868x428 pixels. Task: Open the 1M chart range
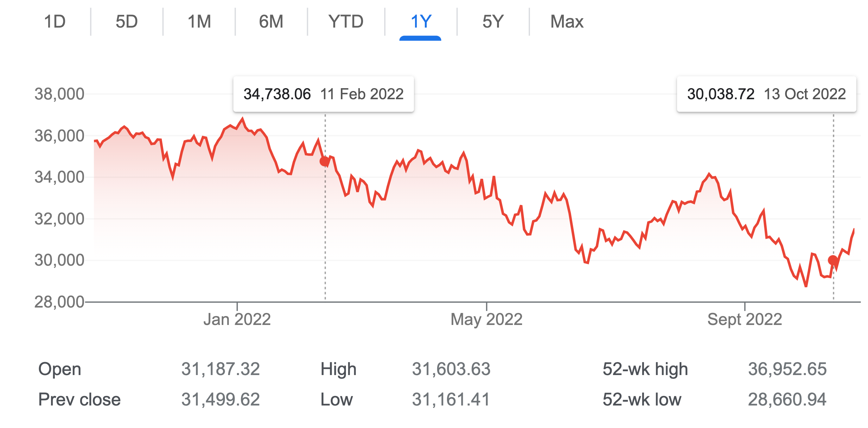(x=199, y=22)
